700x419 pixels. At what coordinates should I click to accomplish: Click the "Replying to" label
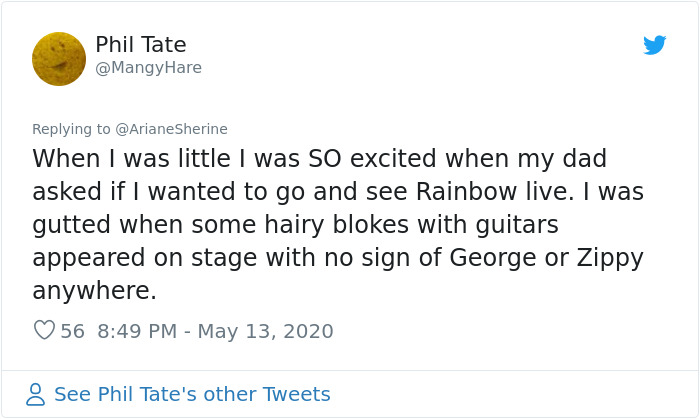pos(71,129)
